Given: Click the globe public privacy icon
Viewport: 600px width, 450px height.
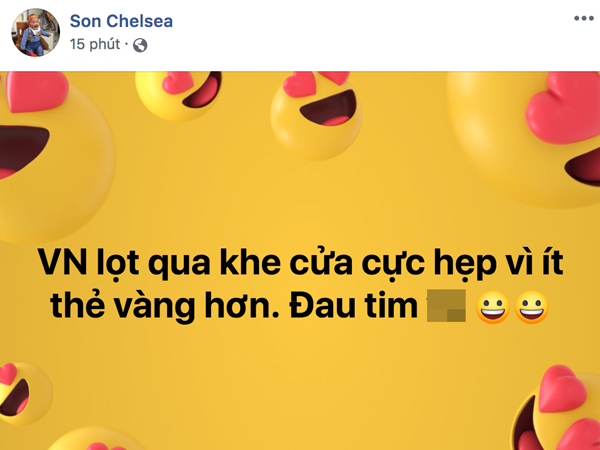Looking at the screenshot, I should coord(140,46).
